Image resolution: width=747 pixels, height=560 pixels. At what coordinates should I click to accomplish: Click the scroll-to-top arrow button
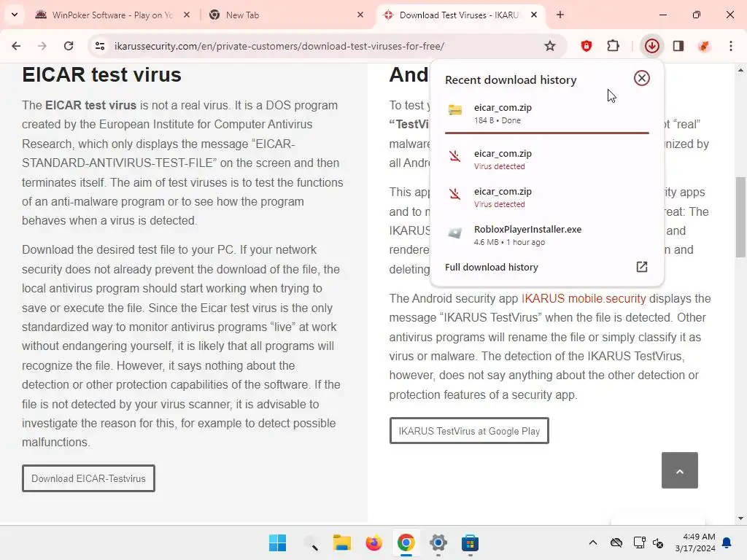pyautogui.click(x=680, y=470)
